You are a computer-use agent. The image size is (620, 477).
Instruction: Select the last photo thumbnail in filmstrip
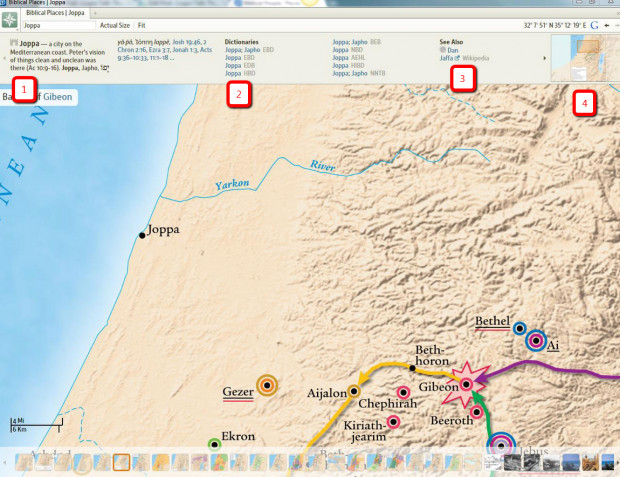(x=608, y=461)
